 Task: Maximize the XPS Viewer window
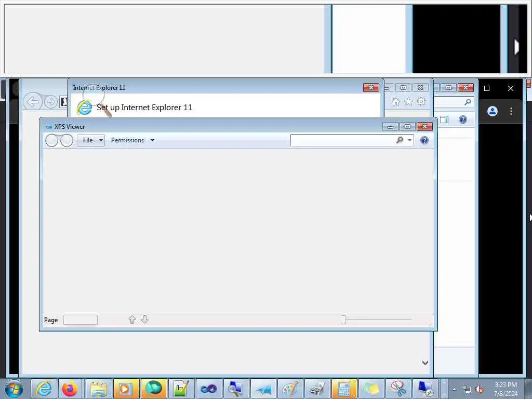[407, 127]
